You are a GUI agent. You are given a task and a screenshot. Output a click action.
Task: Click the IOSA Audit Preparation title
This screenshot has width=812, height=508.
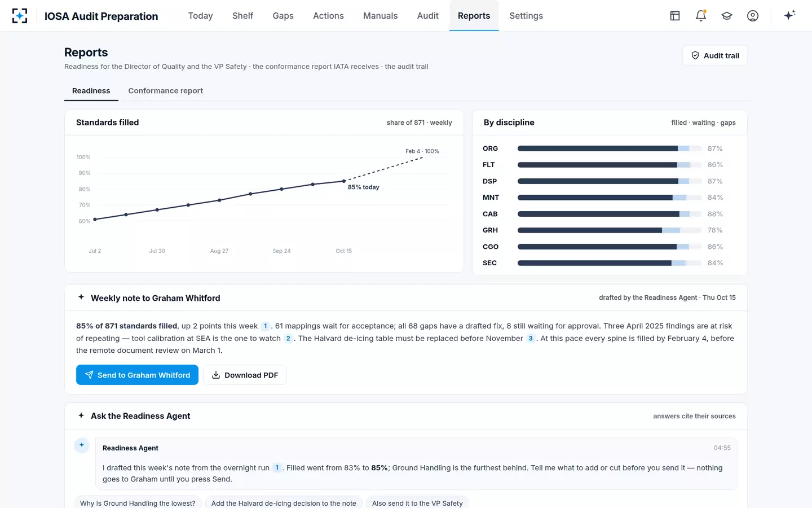(x=101, y=16)
